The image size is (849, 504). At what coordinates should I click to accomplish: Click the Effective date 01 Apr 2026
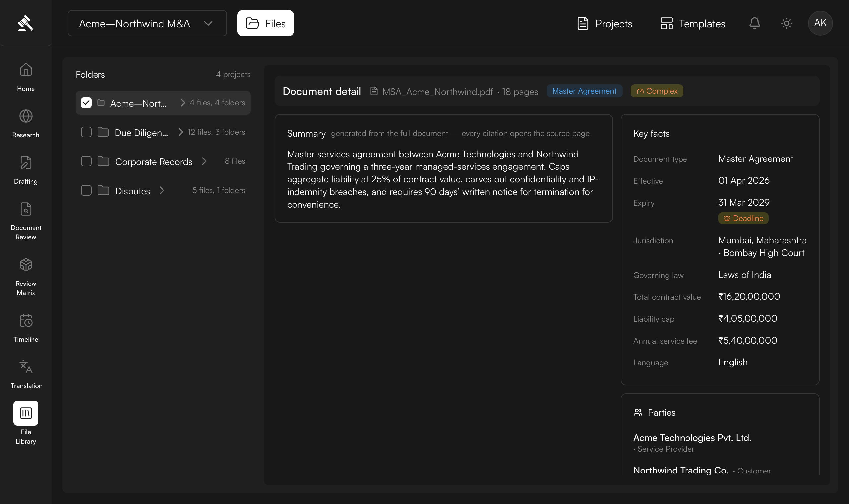pyautogui.click(x=744, y=180)
